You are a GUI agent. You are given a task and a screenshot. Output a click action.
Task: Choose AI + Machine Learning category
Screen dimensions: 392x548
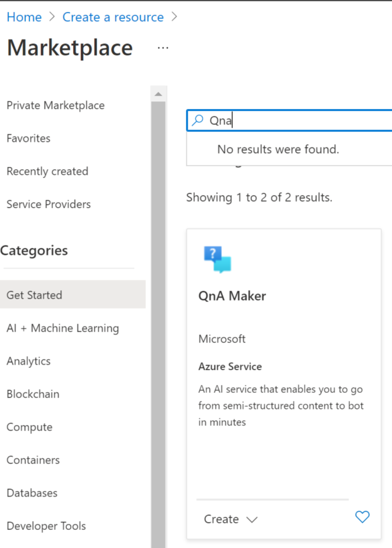pos(63,328)
